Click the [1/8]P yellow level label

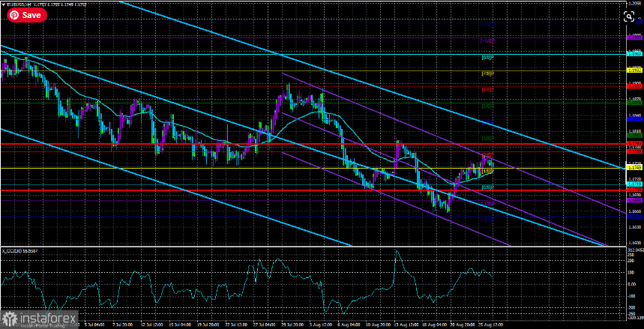click(487, 171)
